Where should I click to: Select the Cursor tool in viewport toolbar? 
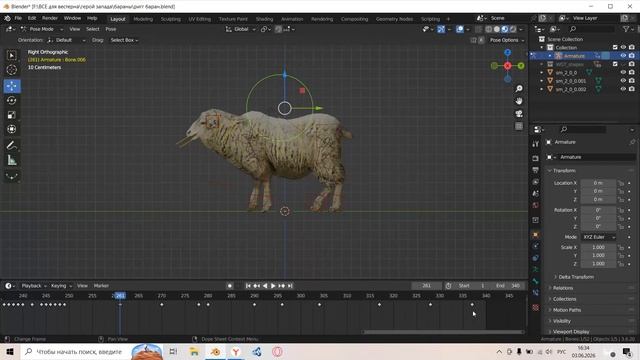[12, 70]
